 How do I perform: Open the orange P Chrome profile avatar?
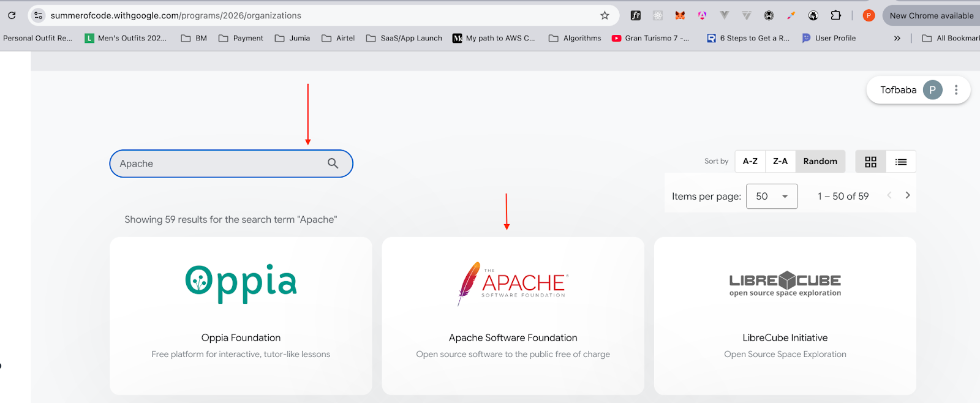tap(869, 15)
